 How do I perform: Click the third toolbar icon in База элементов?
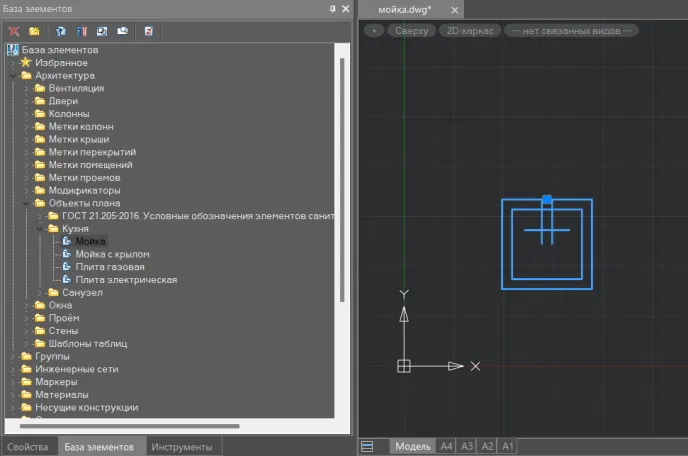[62, 31]
